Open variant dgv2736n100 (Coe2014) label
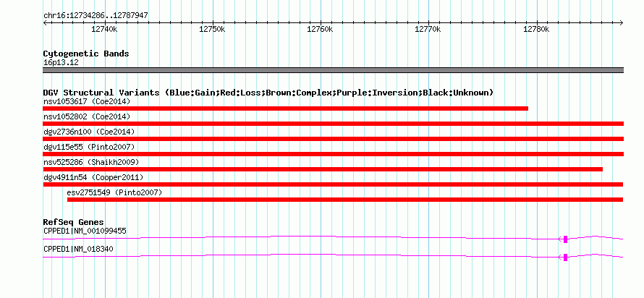 pyautogui.click(x=89, y=132)
